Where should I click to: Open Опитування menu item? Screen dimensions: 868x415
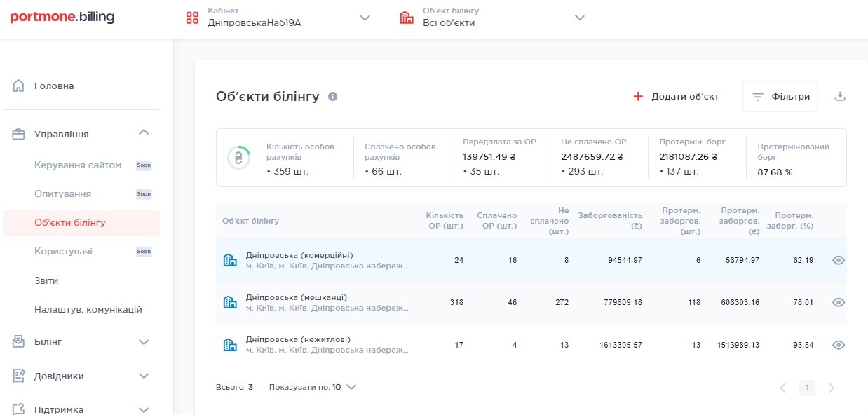63,194
